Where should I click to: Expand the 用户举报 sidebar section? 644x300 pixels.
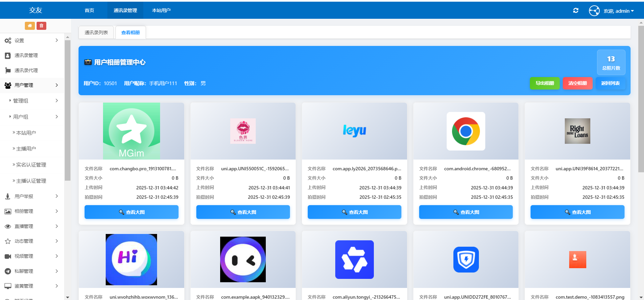[32, 196]
